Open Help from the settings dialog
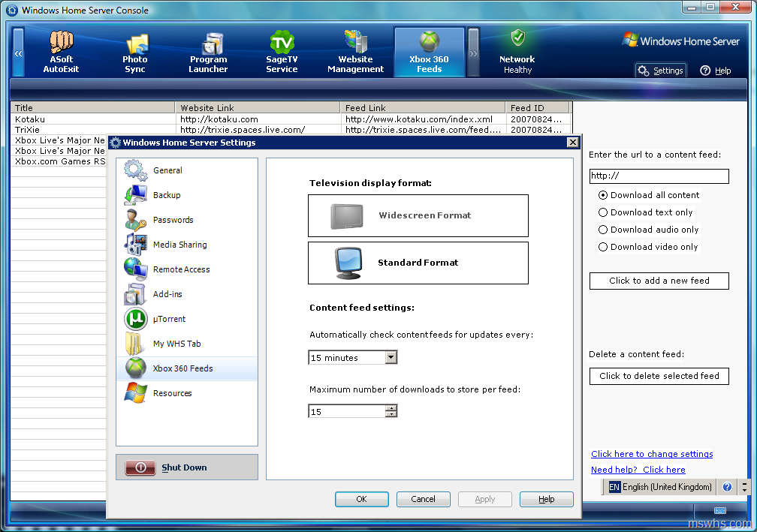The image size is (757, 532). tap(547, 499)
